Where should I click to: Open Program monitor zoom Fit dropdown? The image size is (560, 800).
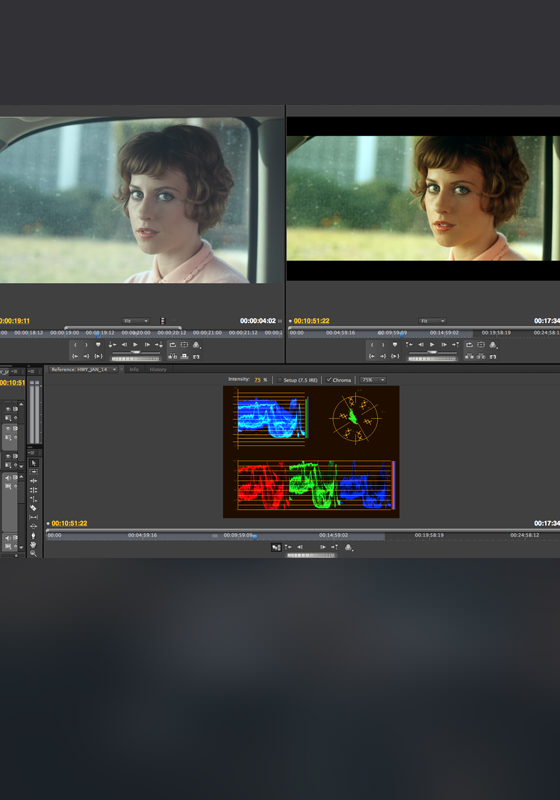(x=432, y=321)
